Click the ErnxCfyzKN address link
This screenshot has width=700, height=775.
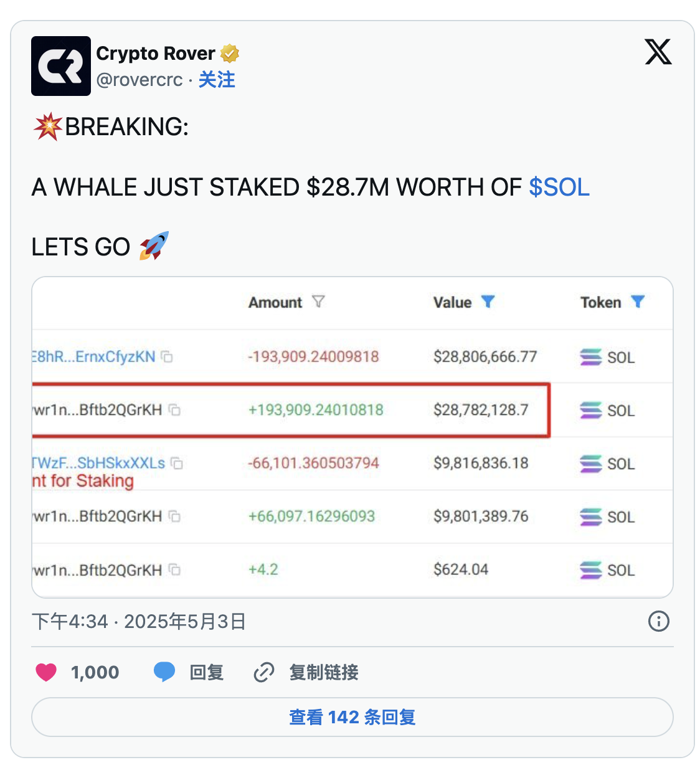click(93, 357)
